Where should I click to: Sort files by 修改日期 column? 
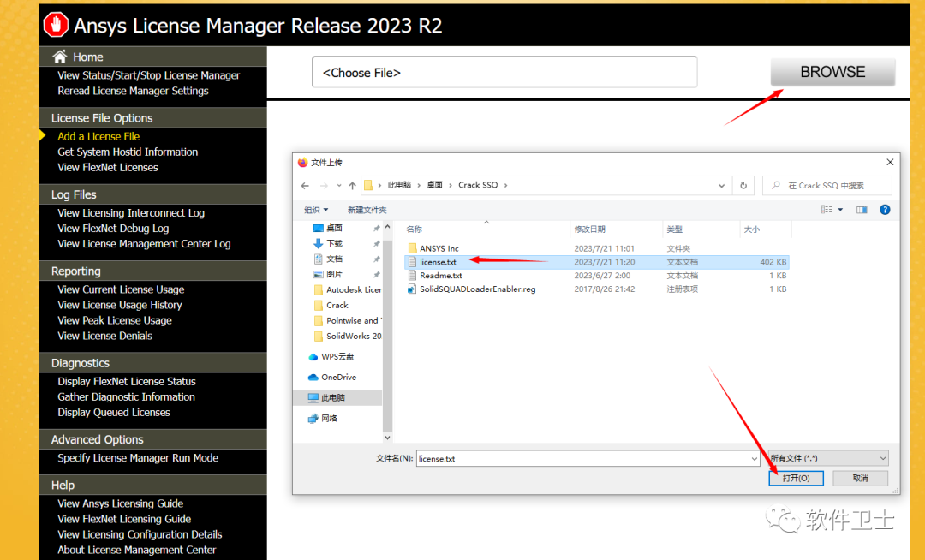[590, 229]
